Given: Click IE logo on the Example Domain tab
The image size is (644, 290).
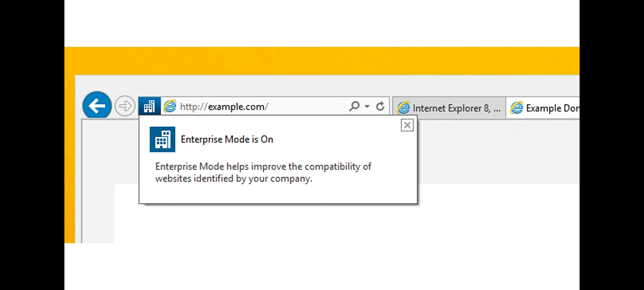Looking at the screenshot, I should coord(517,108).
